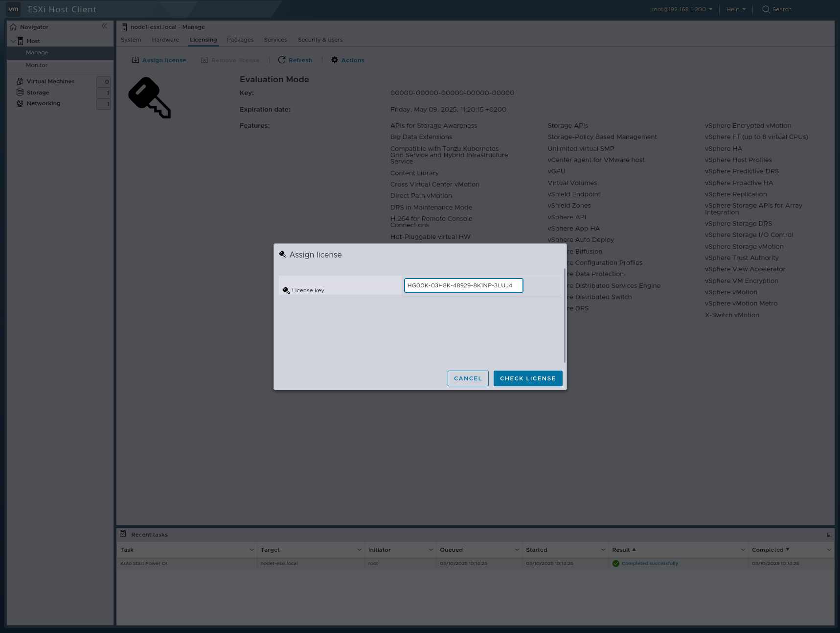Click the key icon beside License key

(x=286, y=289)
